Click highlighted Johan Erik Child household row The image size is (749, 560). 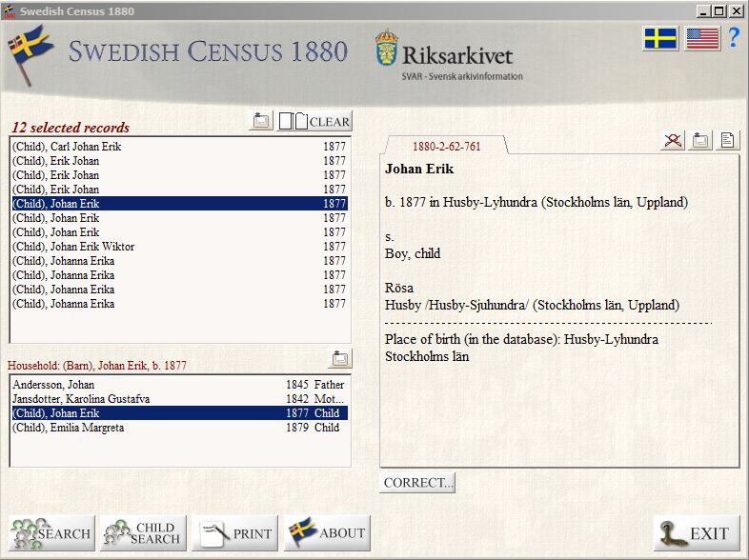(179, 413)
